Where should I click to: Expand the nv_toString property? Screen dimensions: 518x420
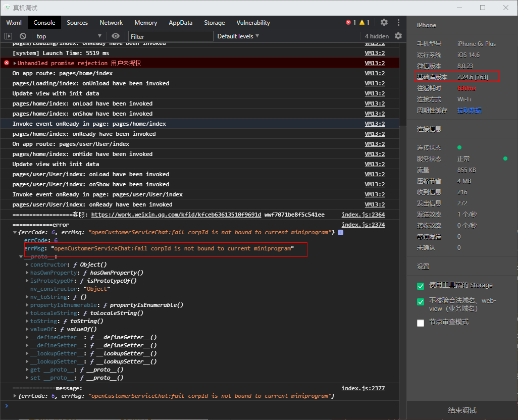27,297
